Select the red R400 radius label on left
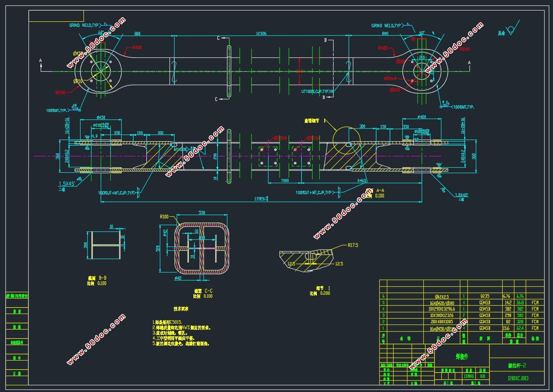This screenshot has height=392, width=553. [137, 47]
